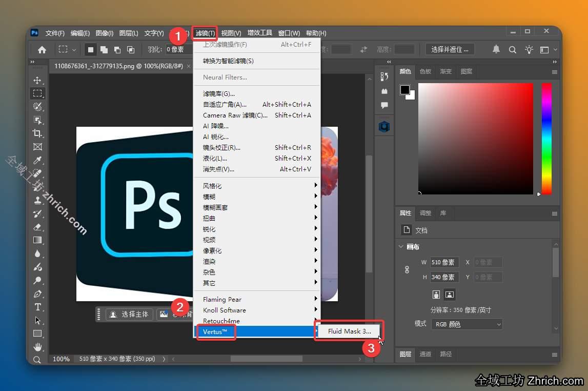This screenshot has width=588, height=391.
Task: Open the 文件(F) menu
Action: tap(55, 33)
